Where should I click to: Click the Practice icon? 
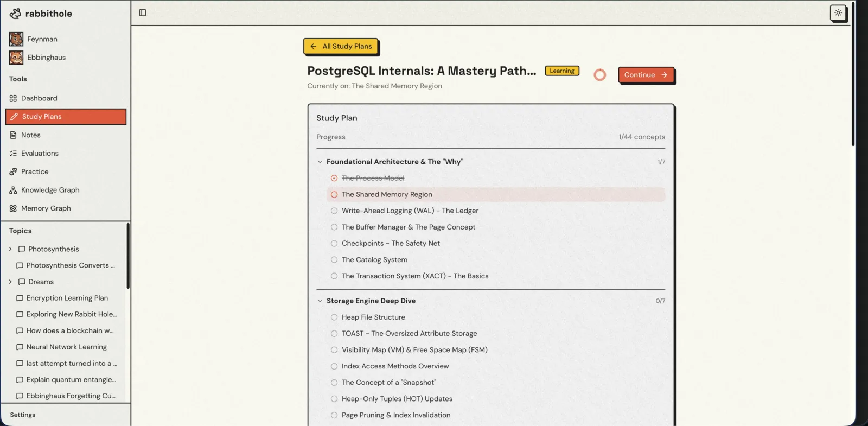[13, 171]
